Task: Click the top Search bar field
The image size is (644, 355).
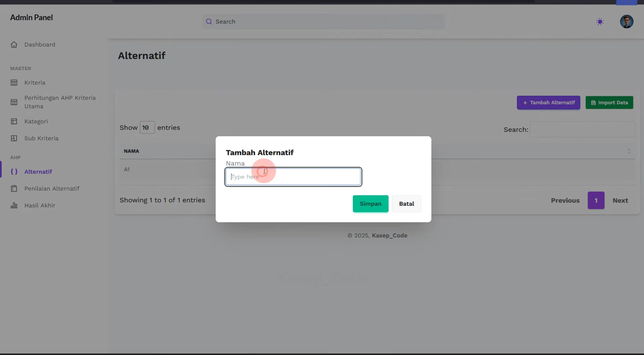Action: (x=323, y=21)
